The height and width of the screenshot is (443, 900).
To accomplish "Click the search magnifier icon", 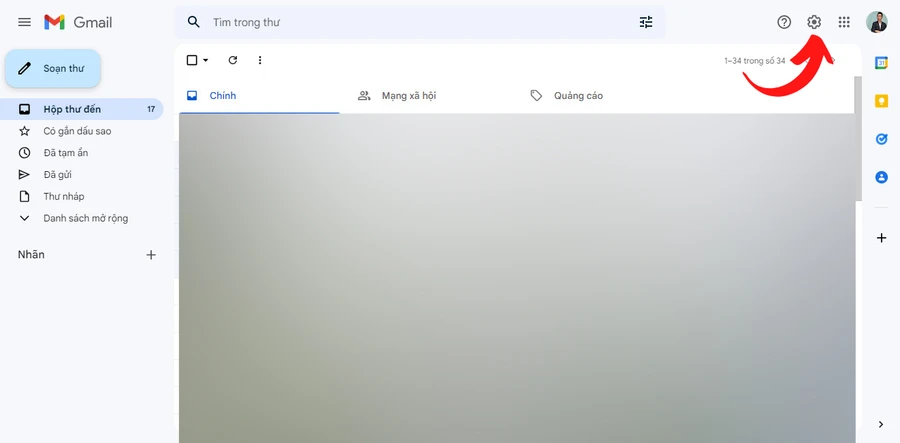I will 194,22.
